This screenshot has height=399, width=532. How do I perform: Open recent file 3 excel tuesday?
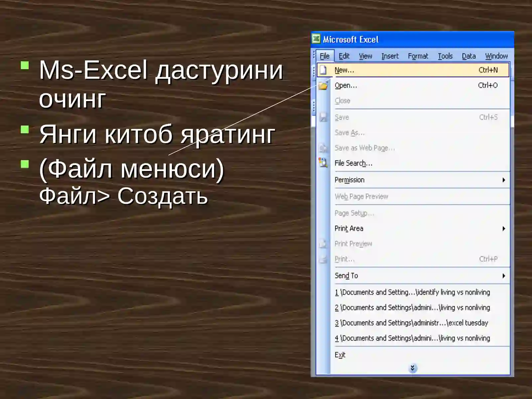click(x=413, y=323)
